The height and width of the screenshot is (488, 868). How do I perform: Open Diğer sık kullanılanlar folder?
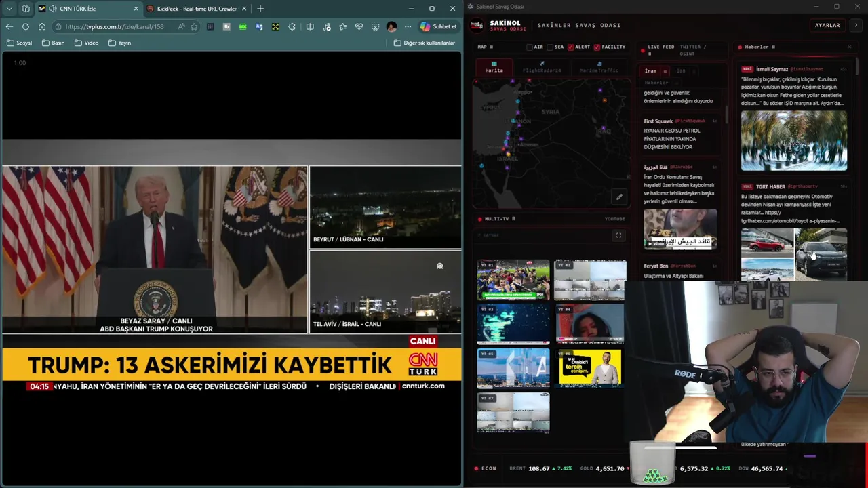coord(425,43)
